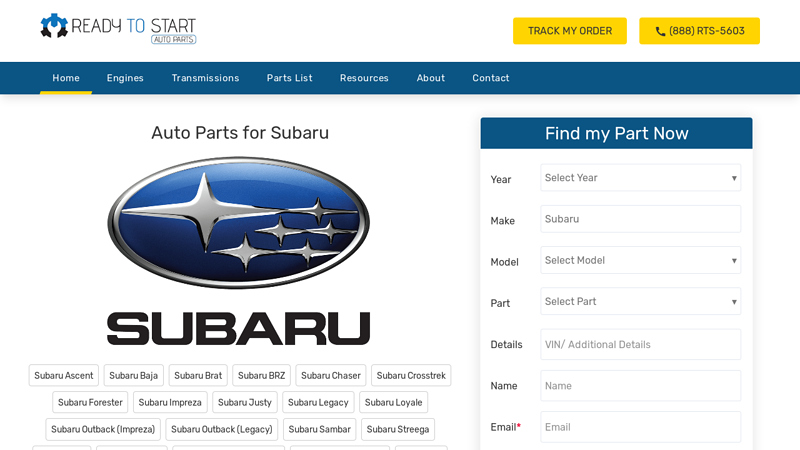Image resolution: width=800 pixels, height=450 pixels.
Task: Open the Select Part dropdown
Action: tap(640, 302)
